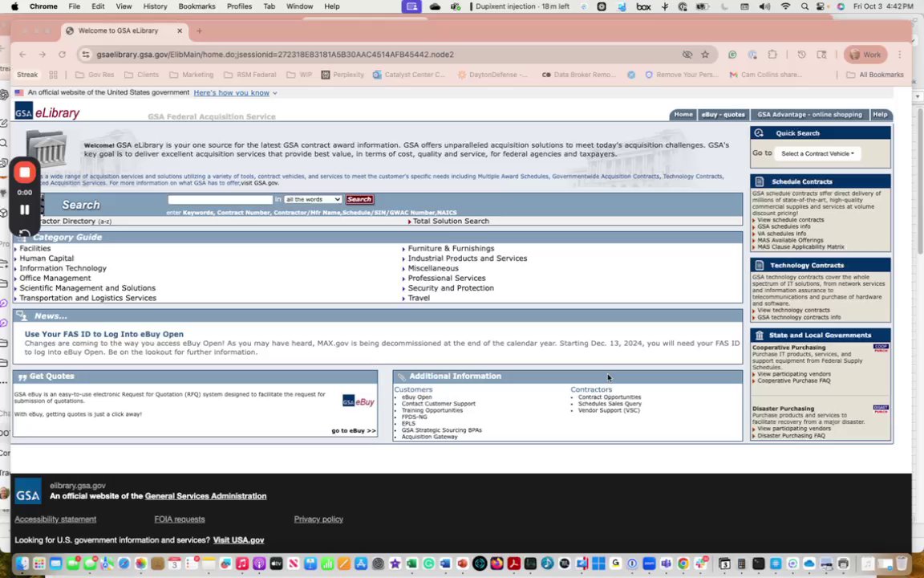Open the Help tab on eLibrary
Viewport: 924px width, 578px height.
pos(880,115)
